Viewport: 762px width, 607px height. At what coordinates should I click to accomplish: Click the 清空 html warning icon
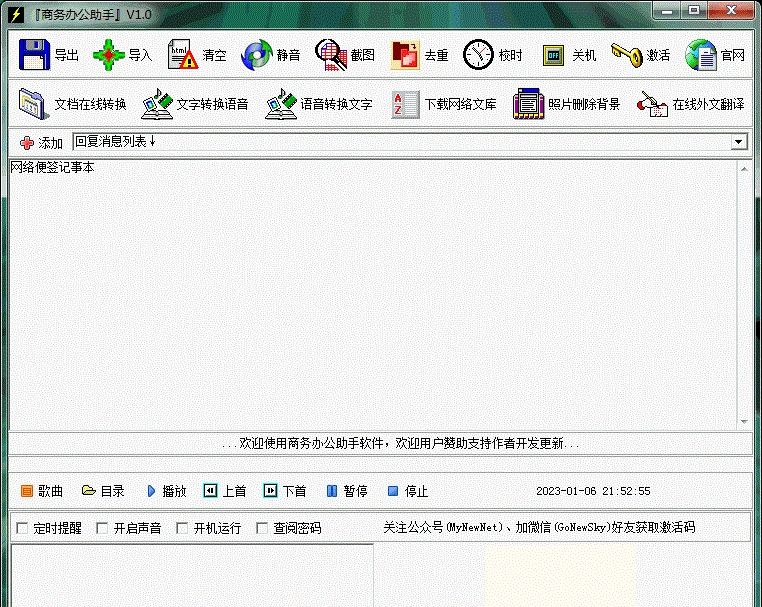point(182,55)
